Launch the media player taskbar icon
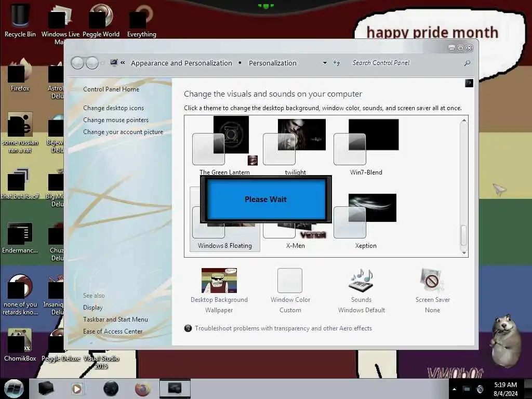The height and width of the screenshot is (399, 532). click(x=77, y=389)
